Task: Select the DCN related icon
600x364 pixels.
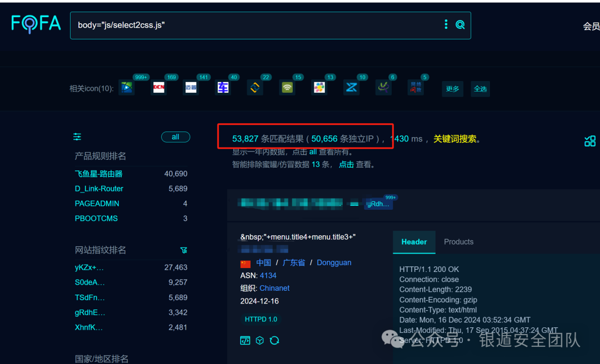Action: pos(159,88)
